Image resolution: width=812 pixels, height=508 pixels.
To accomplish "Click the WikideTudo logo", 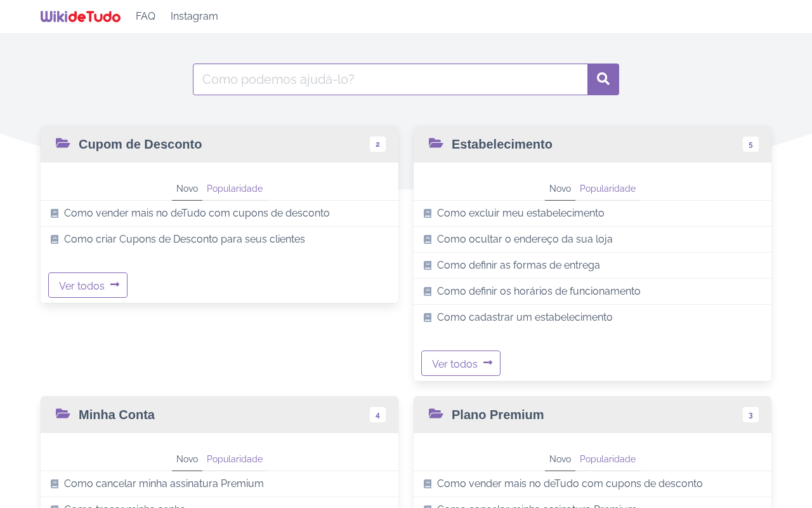I will (81, 17).
